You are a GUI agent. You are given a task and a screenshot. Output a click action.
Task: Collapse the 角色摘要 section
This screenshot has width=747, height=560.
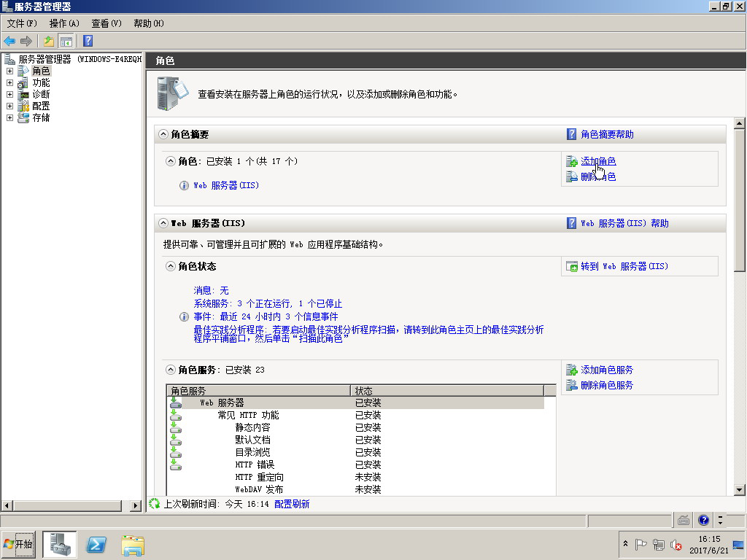coord(162,135)
